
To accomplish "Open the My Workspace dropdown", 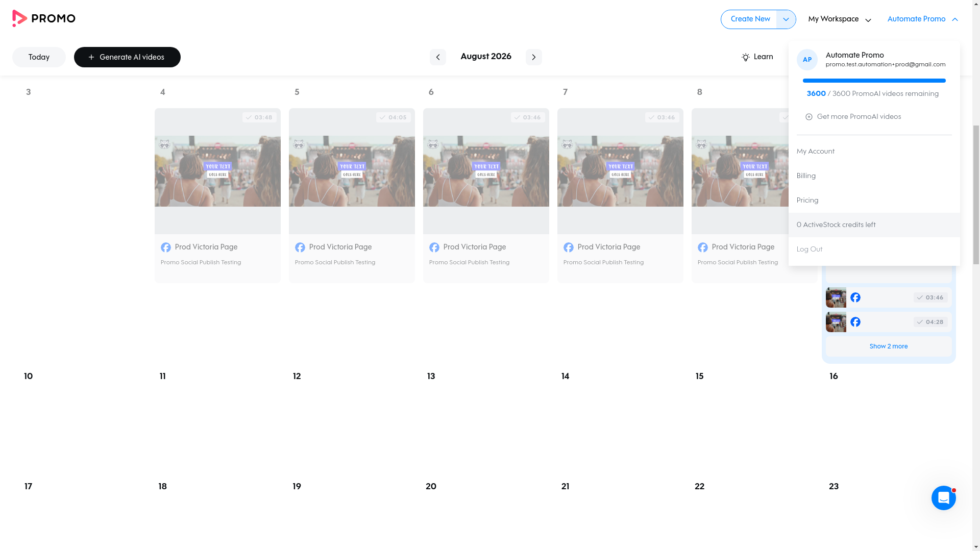I will pos(840,19).
